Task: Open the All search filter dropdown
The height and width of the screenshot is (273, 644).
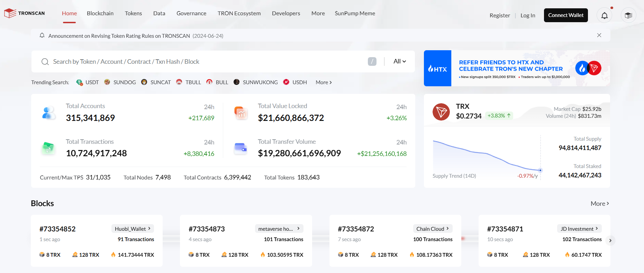Action: 400,61
